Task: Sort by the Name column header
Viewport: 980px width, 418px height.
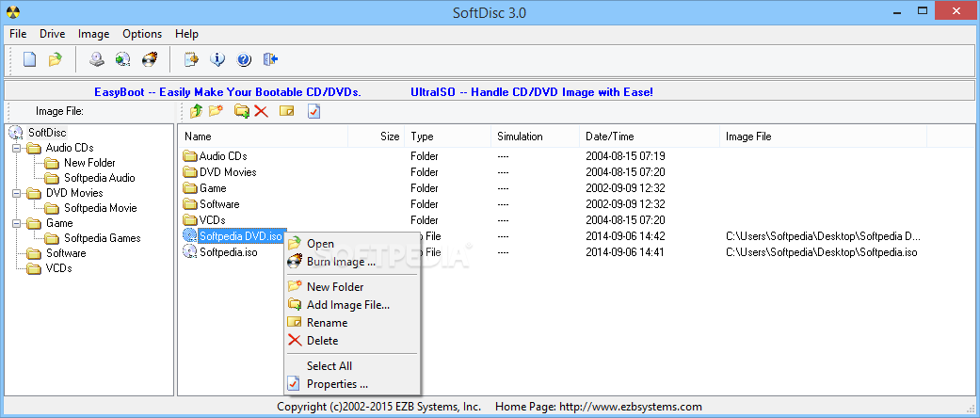Action: [264, 137]
